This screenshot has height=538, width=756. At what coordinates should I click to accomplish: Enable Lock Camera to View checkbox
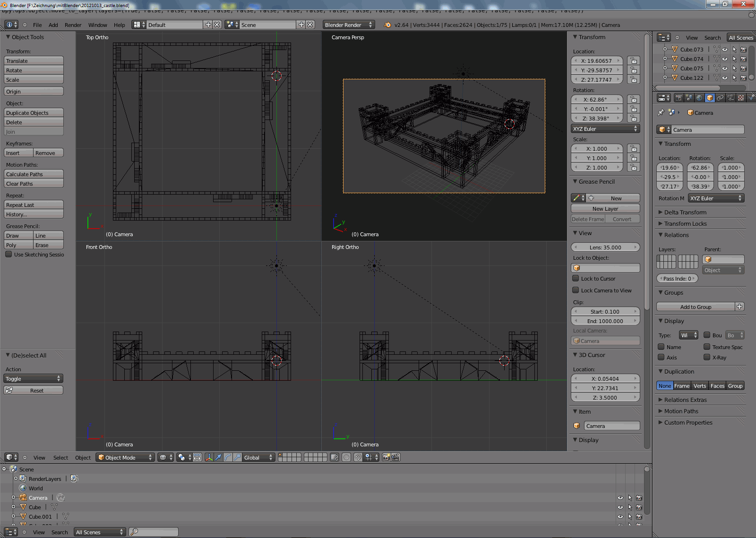pyautogui.click(x=576, y=290)
